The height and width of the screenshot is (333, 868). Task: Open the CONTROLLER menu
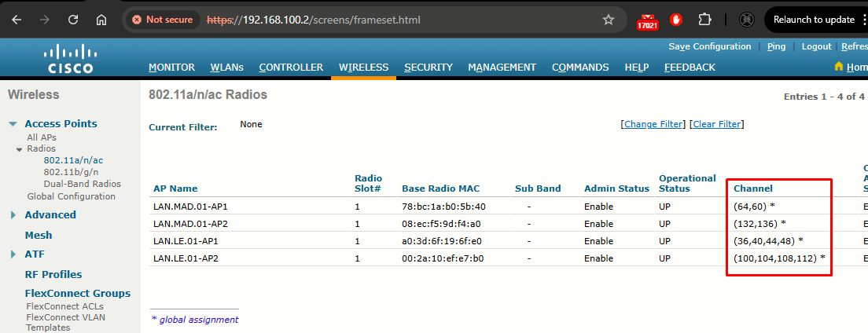[x=291, y=68]
